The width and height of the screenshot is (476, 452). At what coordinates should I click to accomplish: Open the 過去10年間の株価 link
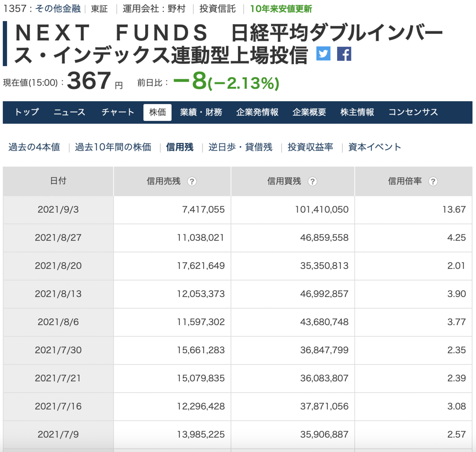113,147
